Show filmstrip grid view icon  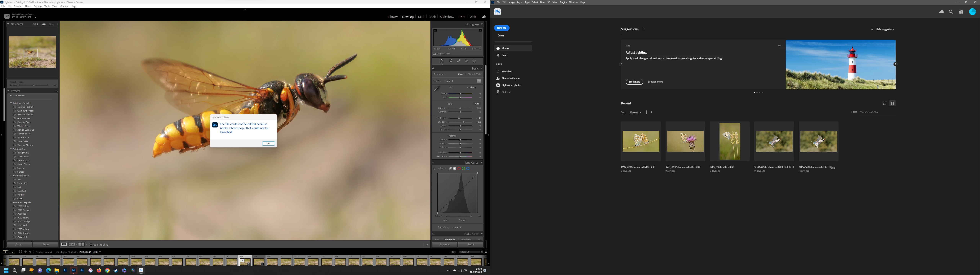[x=20, y=252]
